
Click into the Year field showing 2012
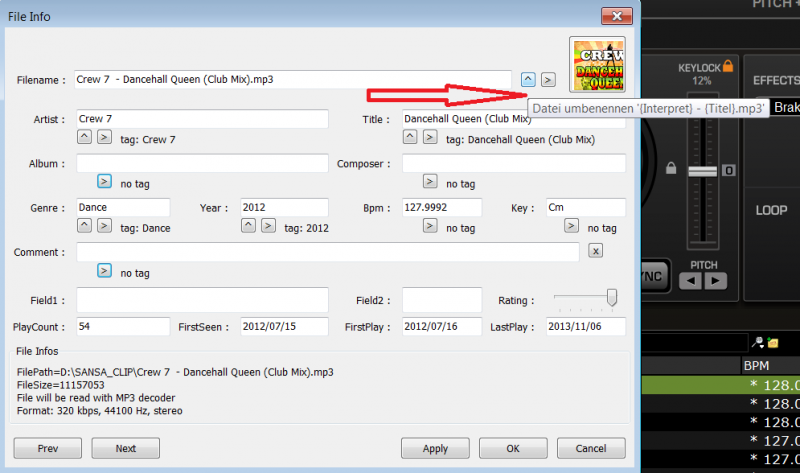(x=284, y=208)
